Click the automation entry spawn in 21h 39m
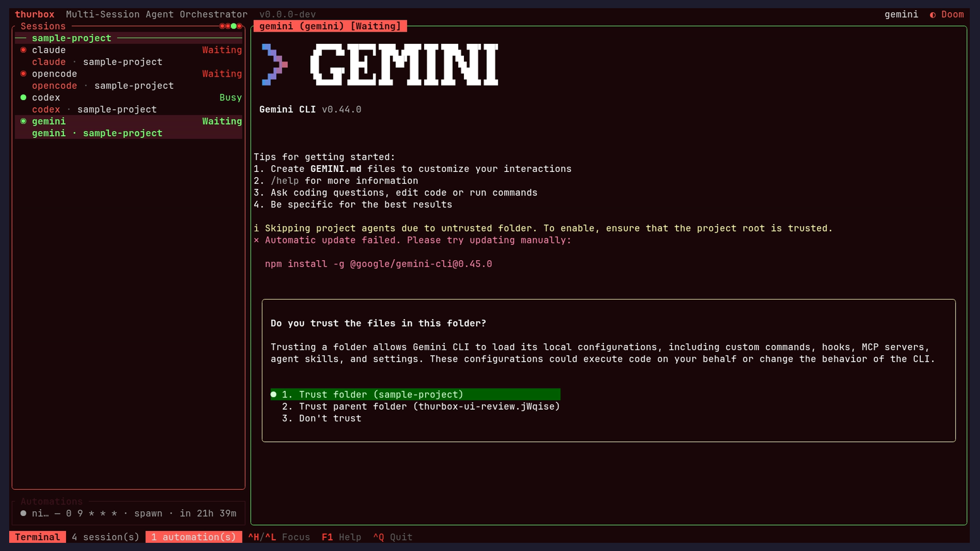 129,513
